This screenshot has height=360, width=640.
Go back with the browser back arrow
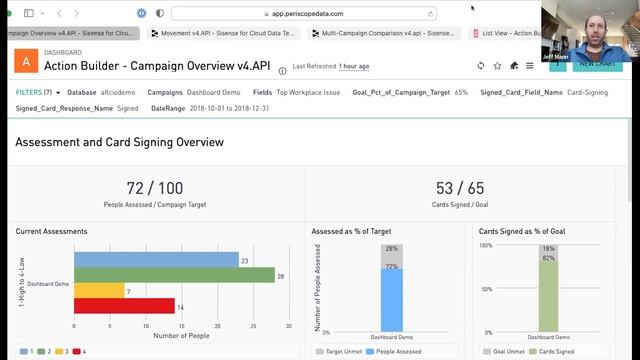(60, 13)
